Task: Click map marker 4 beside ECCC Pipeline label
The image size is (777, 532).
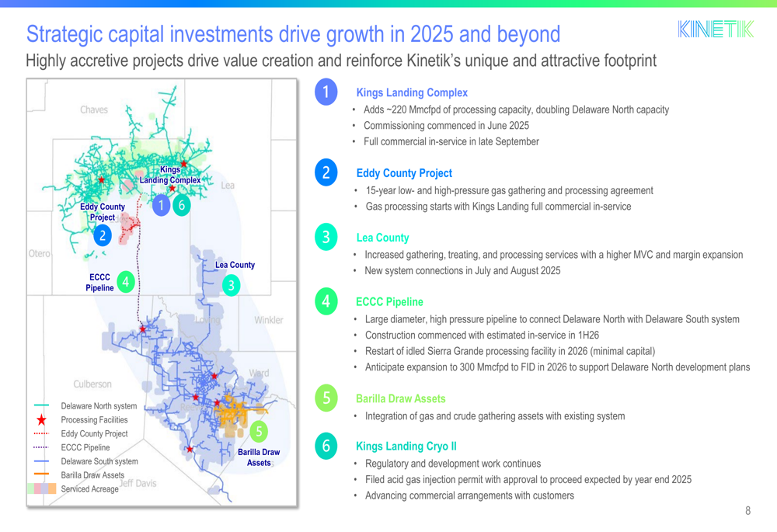Action: pyautogui.click(x=126, y=283)
